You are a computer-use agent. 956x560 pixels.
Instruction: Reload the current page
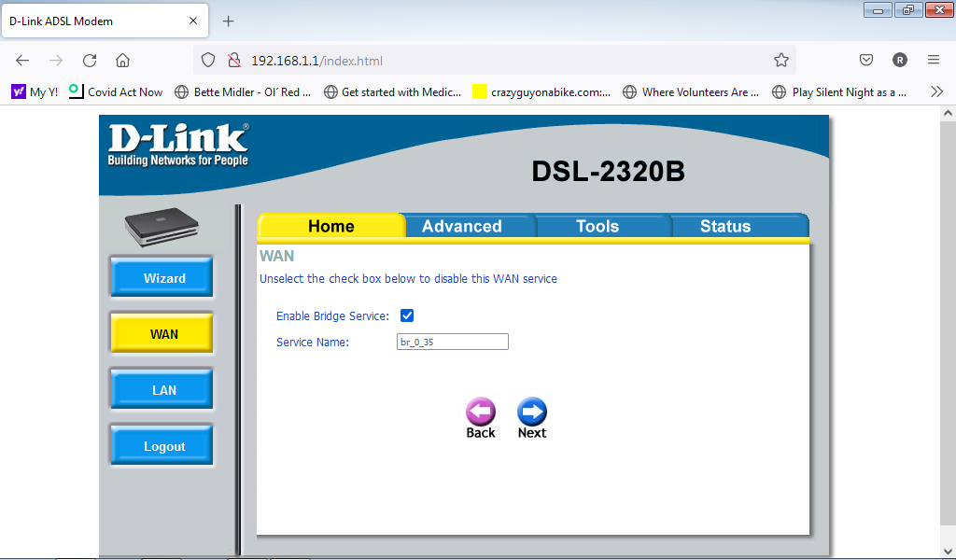pyautogui.click(x=90, y=61)
